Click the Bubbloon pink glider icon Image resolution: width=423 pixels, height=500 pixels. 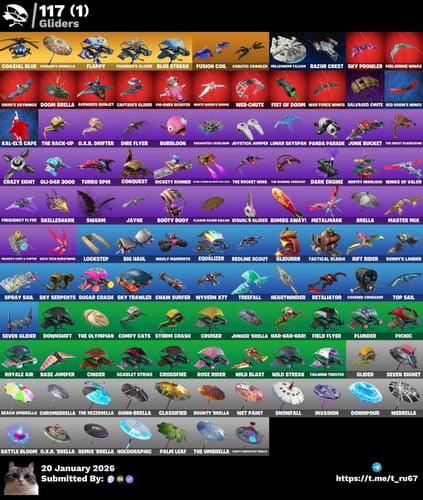(x=173, y=128)
